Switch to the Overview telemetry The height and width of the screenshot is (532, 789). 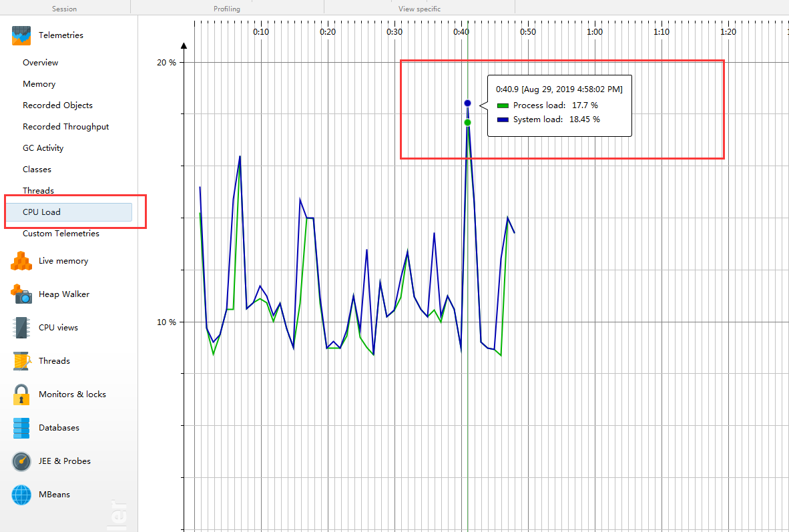(x=41, y=62)
